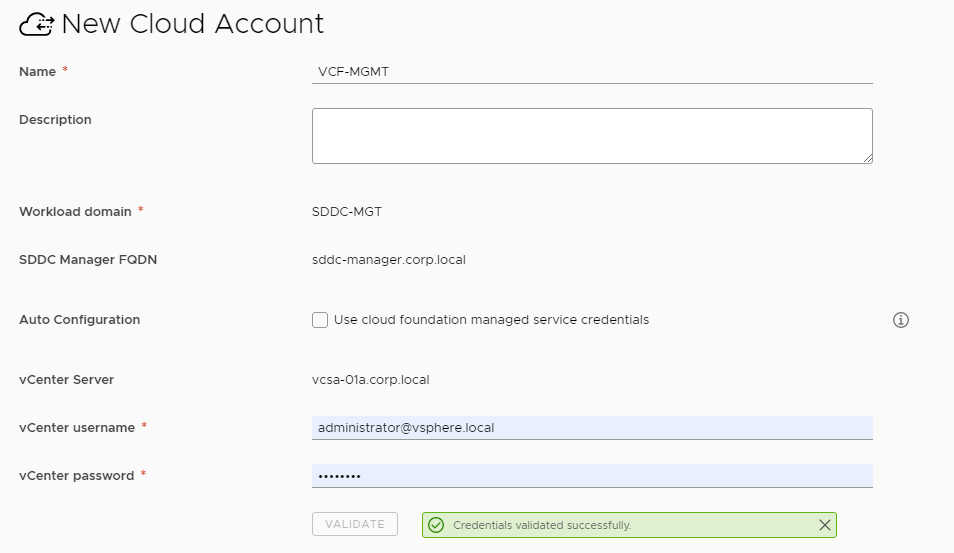Screen dimensions: 954x553
Task: Click the sddc-manager.corp.local FQDN text
Action: coord(389,260)
